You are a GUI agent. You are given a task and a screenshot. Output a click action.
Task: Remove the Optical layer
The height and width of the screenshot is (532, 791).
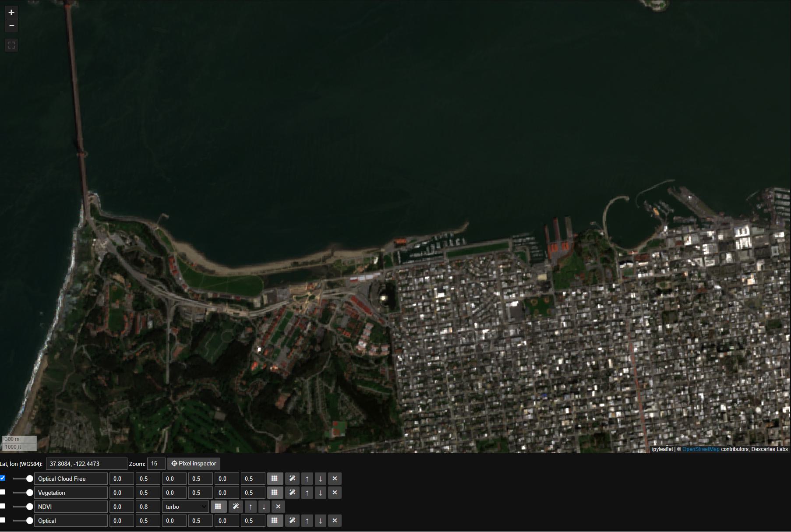coord(335,521)
